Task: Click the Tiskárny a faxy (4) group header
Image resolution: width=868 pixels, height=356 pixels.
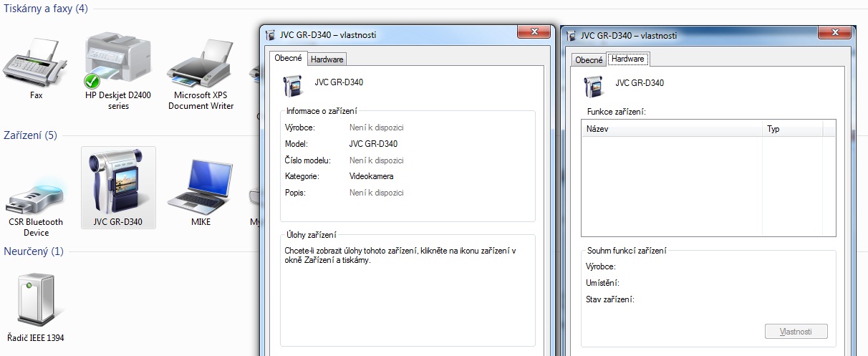Action: click(x=47, y=9)
